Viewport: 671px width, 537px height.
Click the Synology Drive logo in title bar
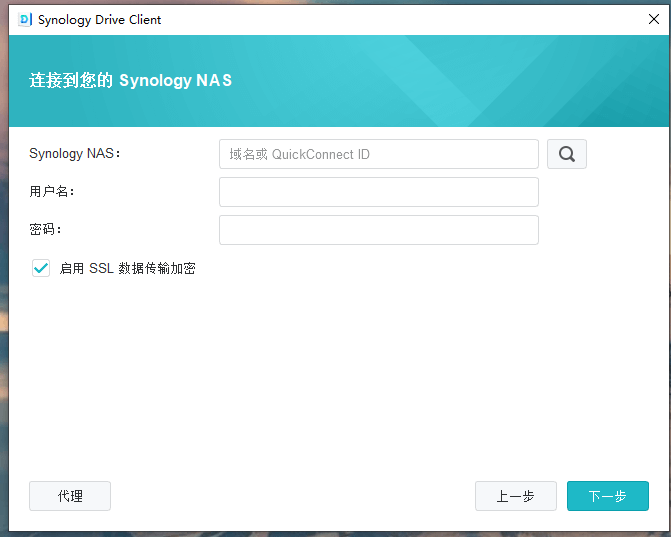click(x=24, y=19)
